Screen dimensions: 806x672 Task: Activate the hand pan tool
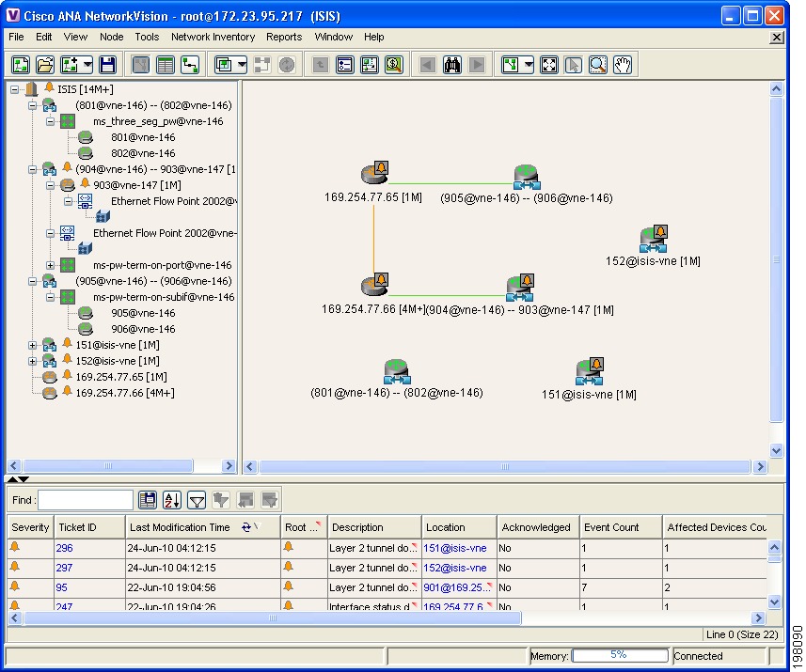623,65
